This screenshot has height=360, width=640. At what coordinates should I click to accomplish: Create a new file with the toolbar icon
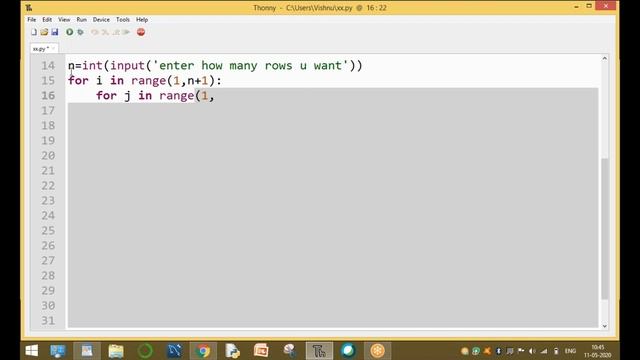(34, 32)
